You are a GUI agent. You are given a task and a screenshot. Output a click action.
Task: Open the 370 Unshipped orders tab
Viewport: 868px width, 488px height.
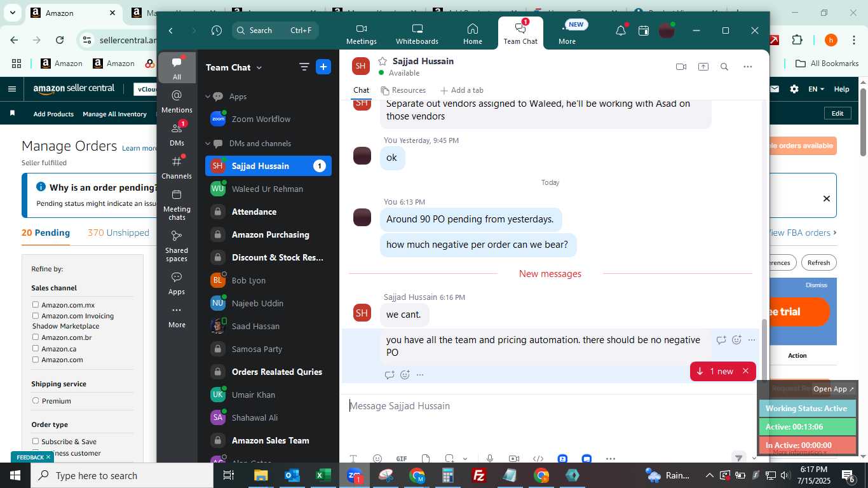click(x=118, y=233)
